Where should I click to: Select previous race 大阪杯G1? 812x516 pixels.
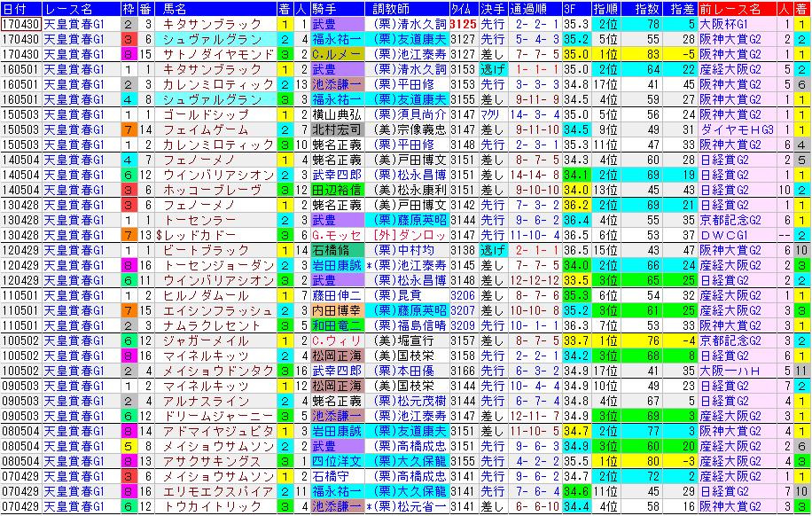pos(724,24)
